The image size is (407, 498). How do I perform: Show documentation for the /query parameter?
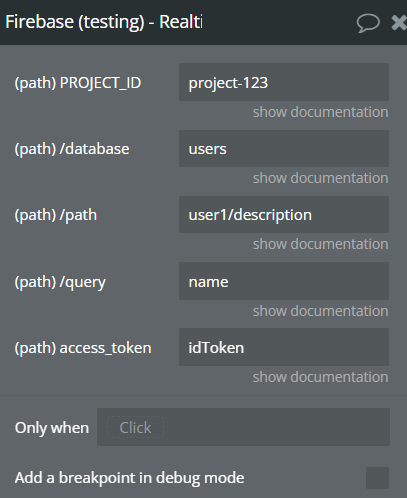[320, 311]
